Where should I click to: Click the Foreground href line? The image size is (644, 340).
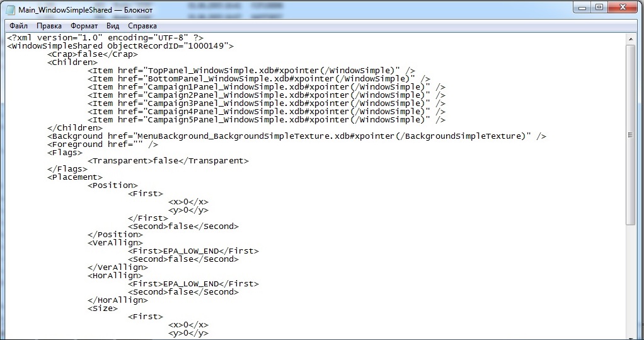point(103,144)
